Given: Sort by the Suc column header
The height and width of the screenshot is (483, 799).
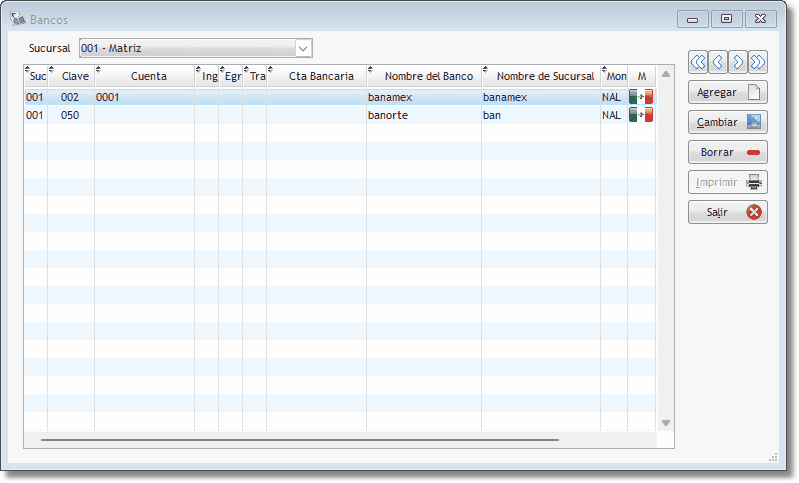Looking at the screenshot, I should (x=36, y=76).
